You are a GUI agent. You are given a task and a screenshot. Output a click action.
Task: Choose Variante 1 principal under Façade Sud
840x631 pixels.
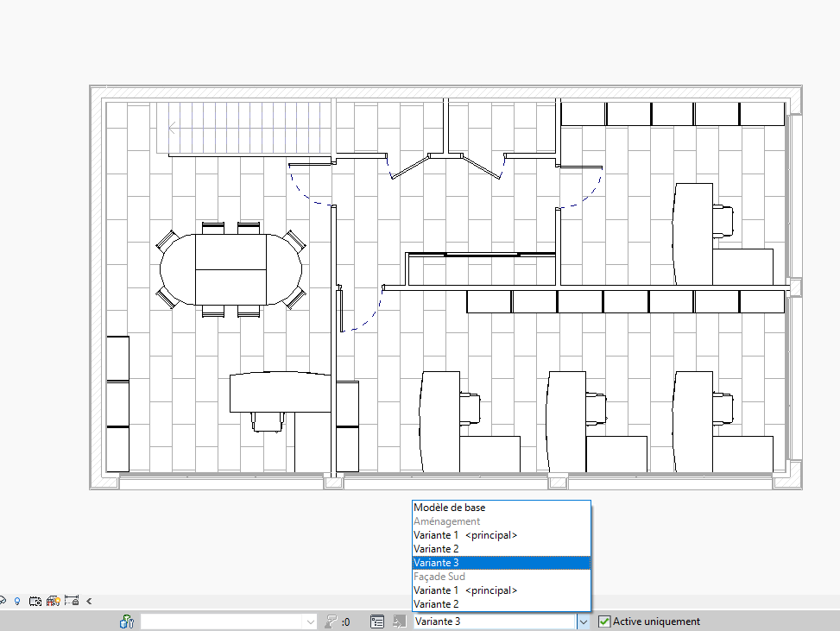[x=502, y=590]
